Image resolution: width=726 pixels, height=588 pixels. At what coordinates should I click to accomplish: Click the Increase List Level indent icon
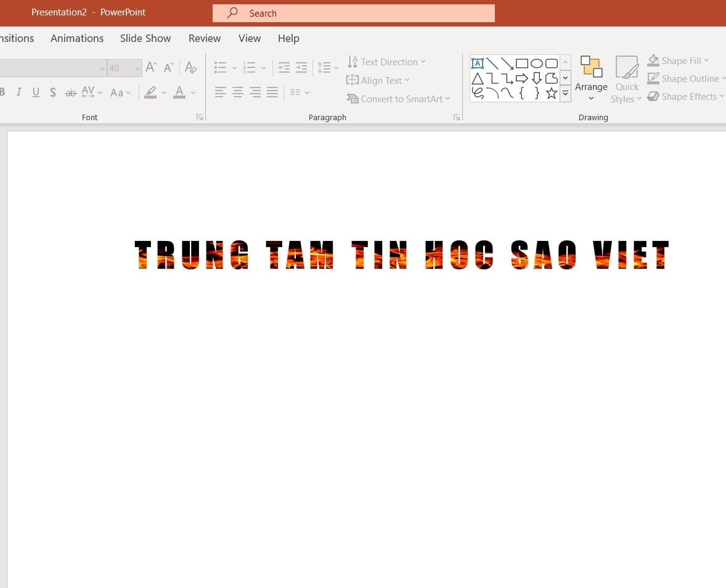[x=301, y=68]
